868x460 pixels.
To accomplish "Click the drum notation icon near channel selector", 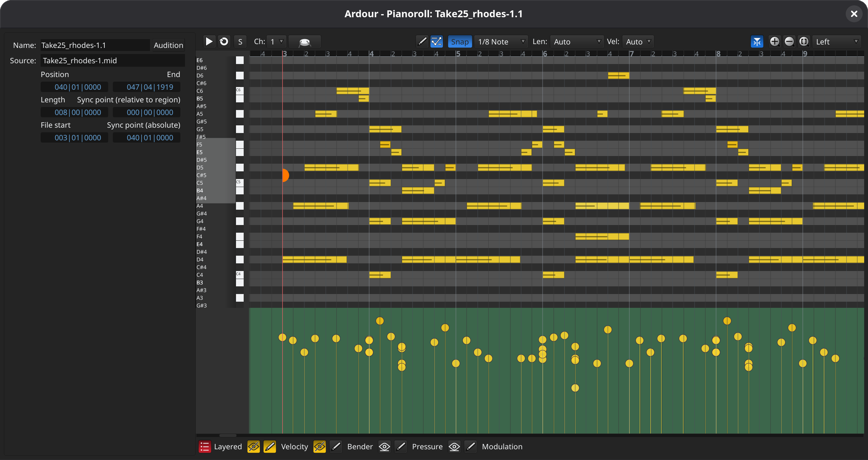I will point(304,41).
